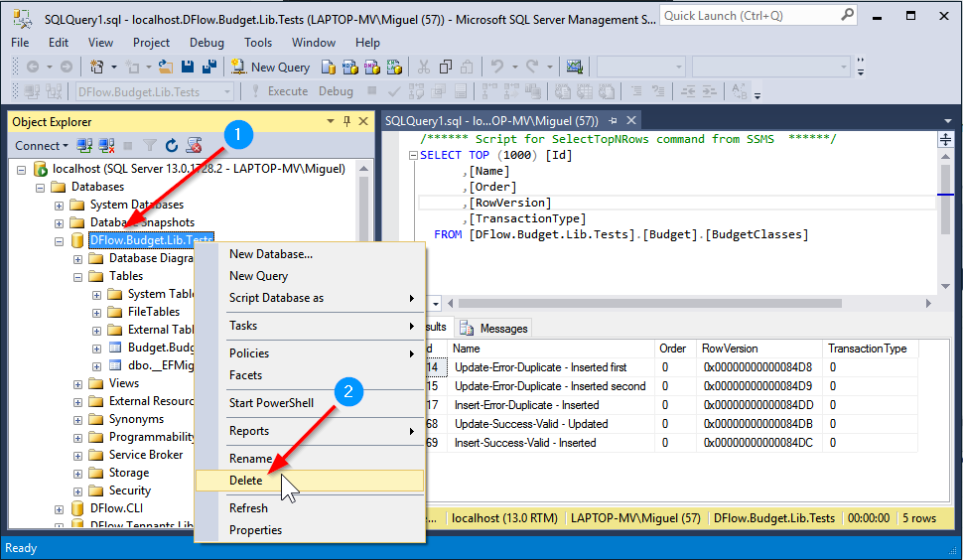Click the Increase Indent icon
This screenshot has height=560, width=963.
coord(710,91)
